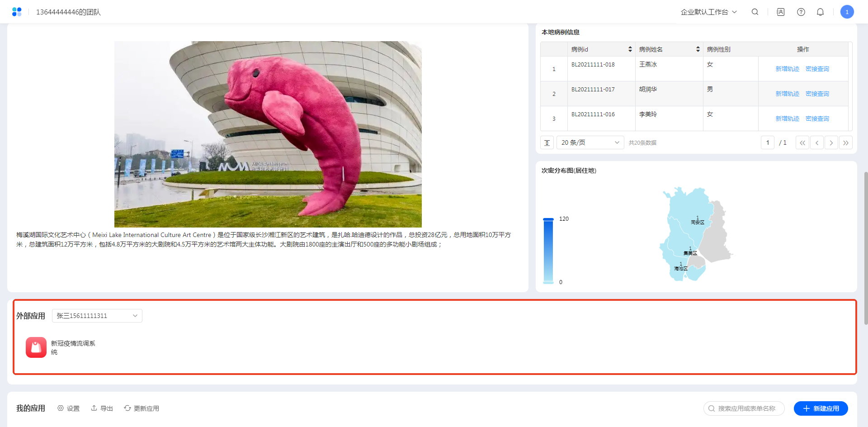The width and height of the screenshot is (868, 427).
Task: Click 设置 in the 我的应用 toolbar
Action: click(69, 408)
